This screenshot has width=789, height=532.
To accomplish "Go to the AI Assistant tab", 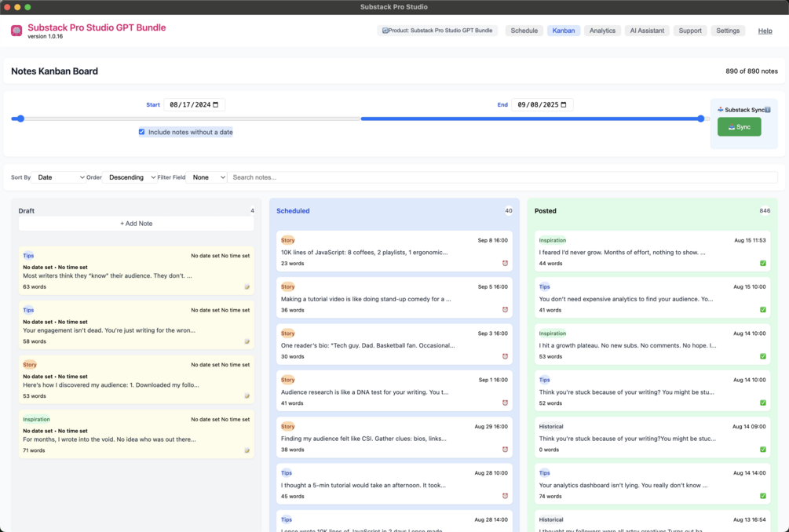I will [x=647, y=31].
